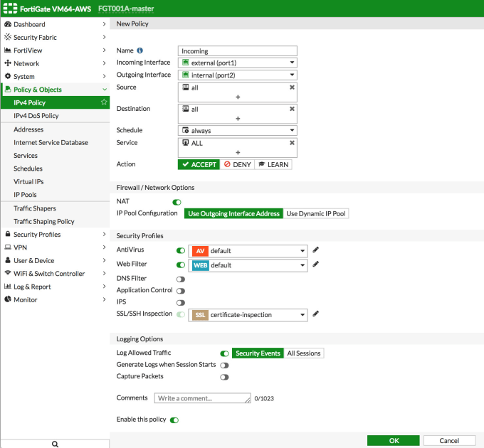Edit the SSL/SSH Inspection profile pencil icon
484x448 pixels.
315,314
